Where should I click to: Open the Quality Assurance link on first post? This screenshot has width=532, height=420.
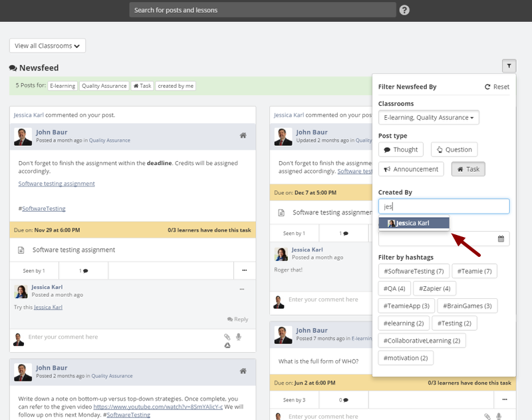(x=109, y=140)
